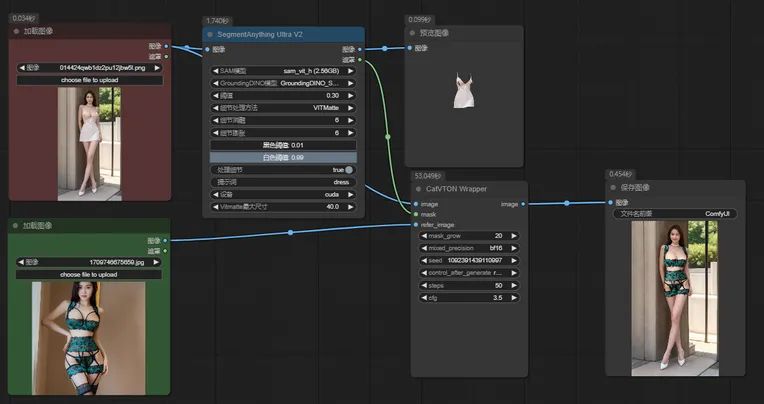
Task: Click the right arrow beside 014424qwb1dz2pu12jbw5l.png
Action: [156, 68]
